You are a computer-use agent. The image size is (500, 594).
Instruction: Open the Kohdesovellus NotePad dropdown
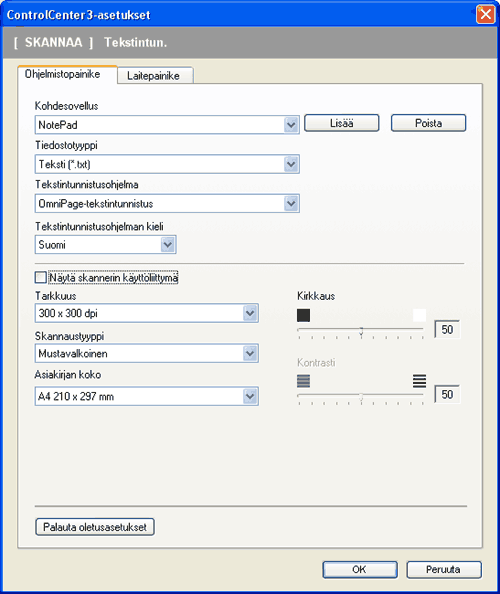(167, 125)
